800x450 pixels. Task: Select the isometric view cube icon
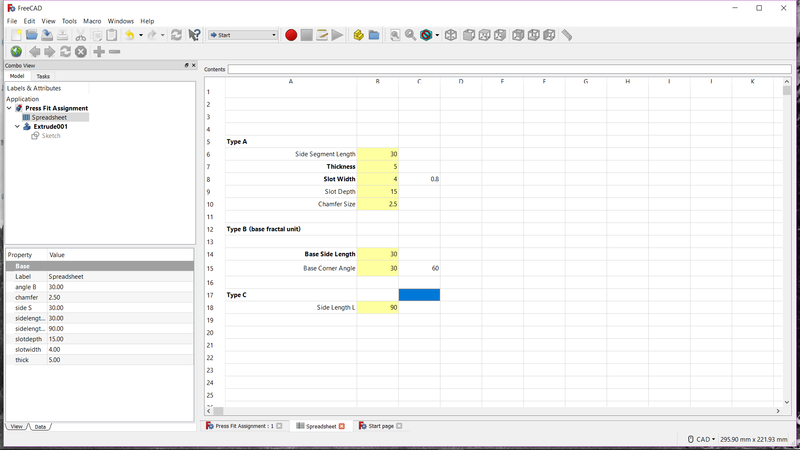coord(451,35)
